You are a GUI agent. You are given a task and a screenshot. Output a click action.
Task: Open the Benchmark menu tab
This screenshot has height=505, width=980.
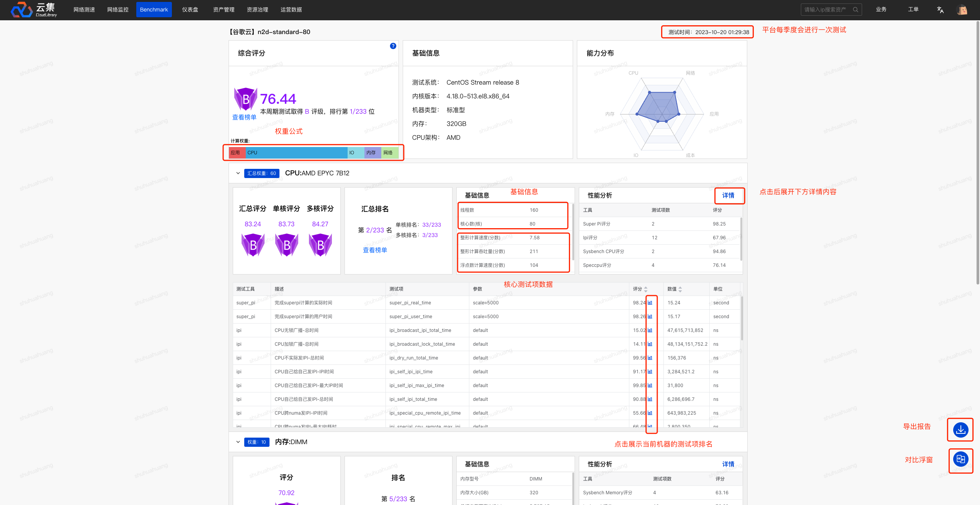point(154,10)
